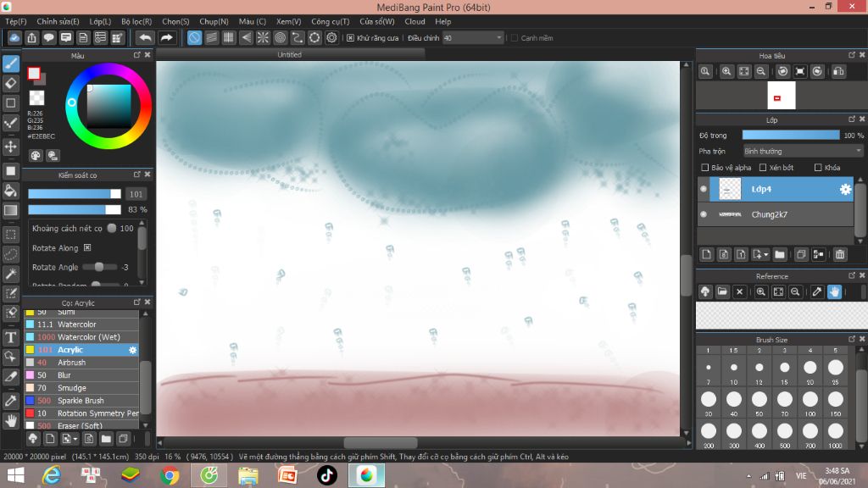Select the Hand pan tool
The height and width of the screenshot is (488, 868).
click(10, 421)
